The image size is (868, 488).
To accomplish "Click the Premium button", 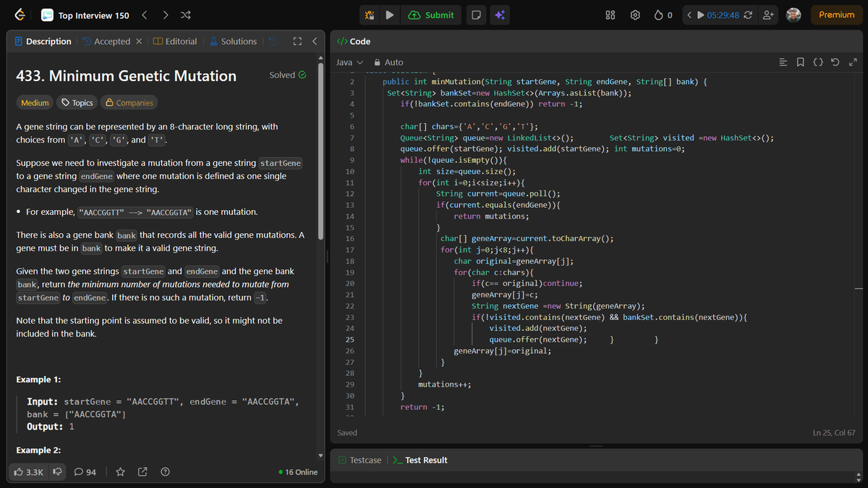I will click(836, 14).
